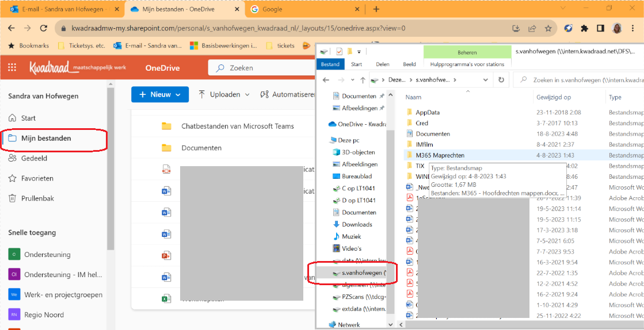Open a new Chrome tab

click(x=376, y=9)
